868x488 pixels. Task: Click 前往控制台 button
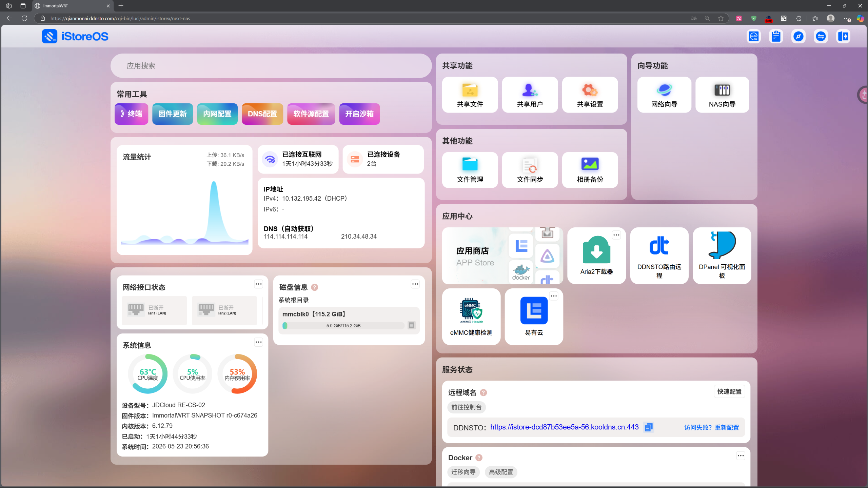click(x=466, y=407)
